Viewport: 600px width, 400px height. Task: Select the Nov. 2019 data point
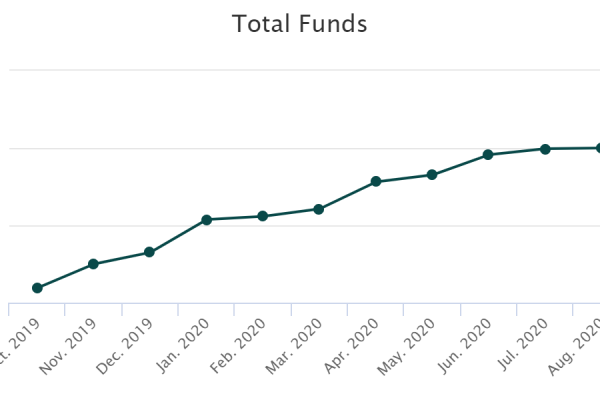pos(93,264)
